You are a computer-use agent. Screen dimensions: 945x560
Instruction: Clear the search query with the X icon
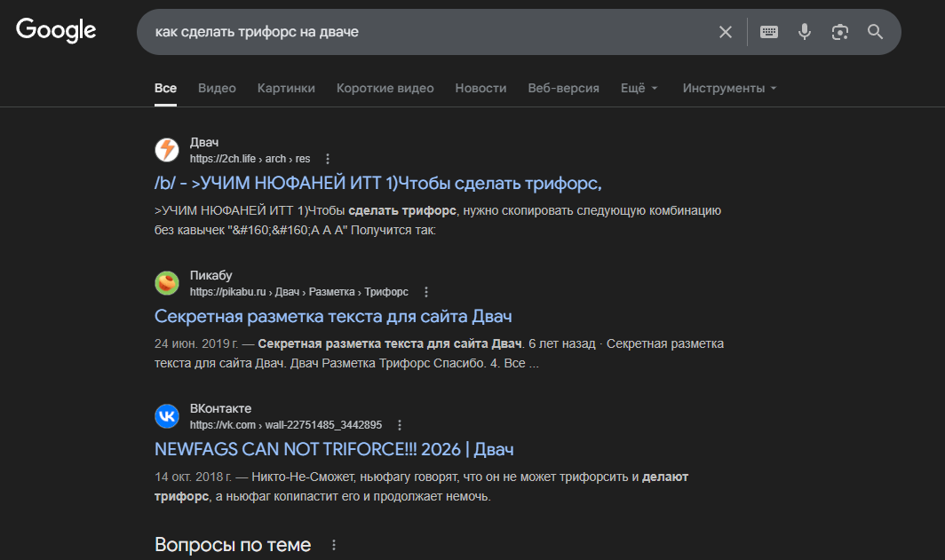(726, 32)
